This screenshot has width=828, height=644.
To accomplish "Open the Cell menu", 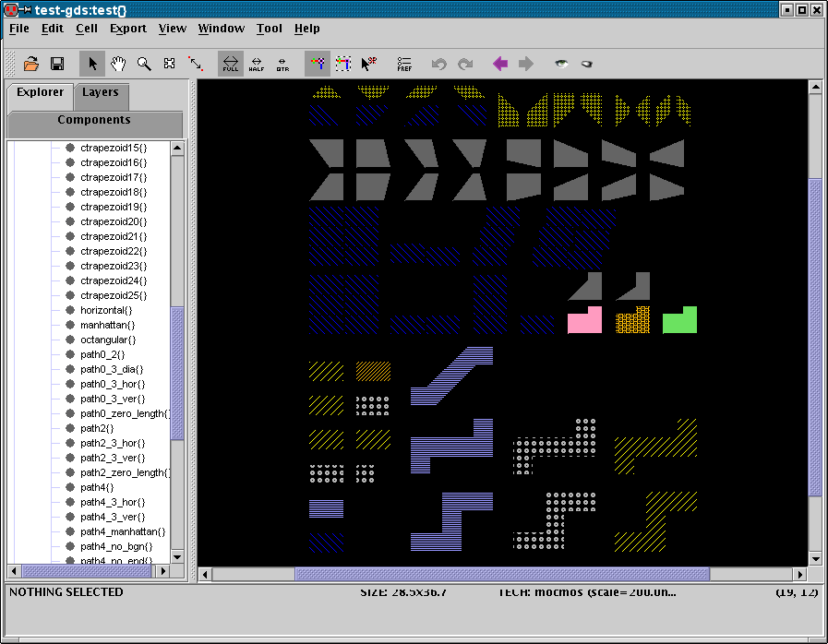I will pyautogui.click(x=87, y=29).
